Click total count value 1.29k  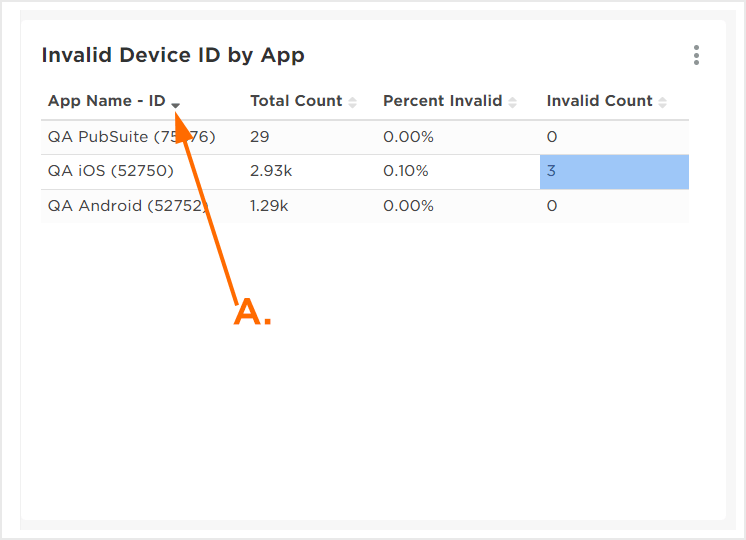[269, 206]
